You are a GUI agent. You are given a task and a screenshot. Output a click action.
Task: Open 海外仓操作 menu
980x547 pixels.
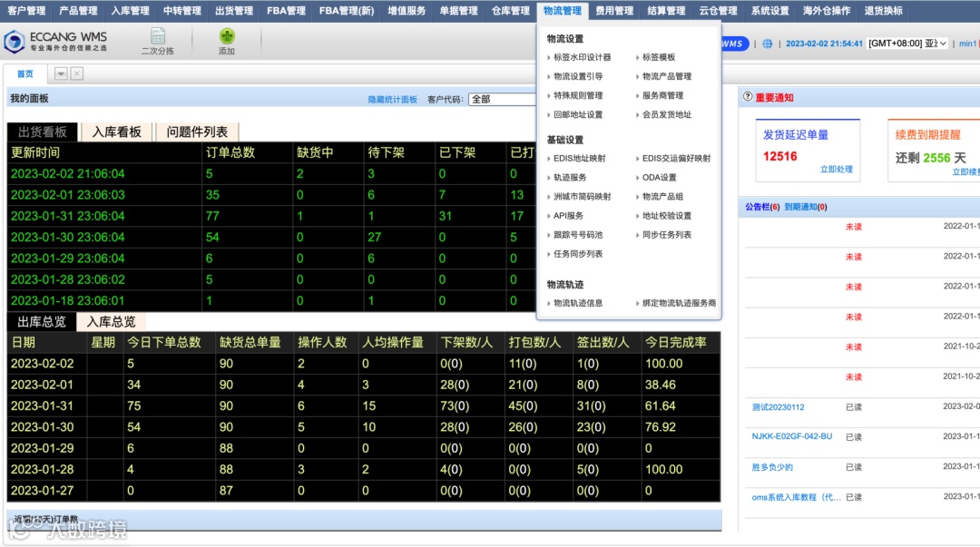tap(827, 11)
